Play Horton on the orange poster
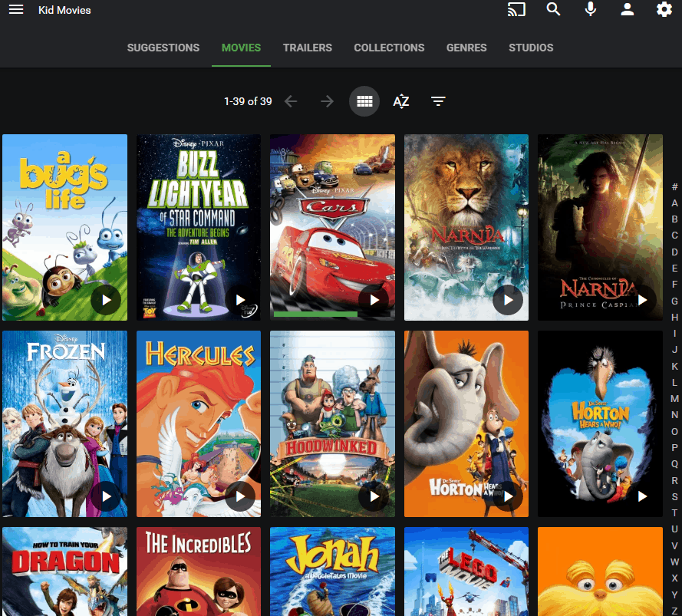Screen dimensions: 682x616 coord(508,496)
